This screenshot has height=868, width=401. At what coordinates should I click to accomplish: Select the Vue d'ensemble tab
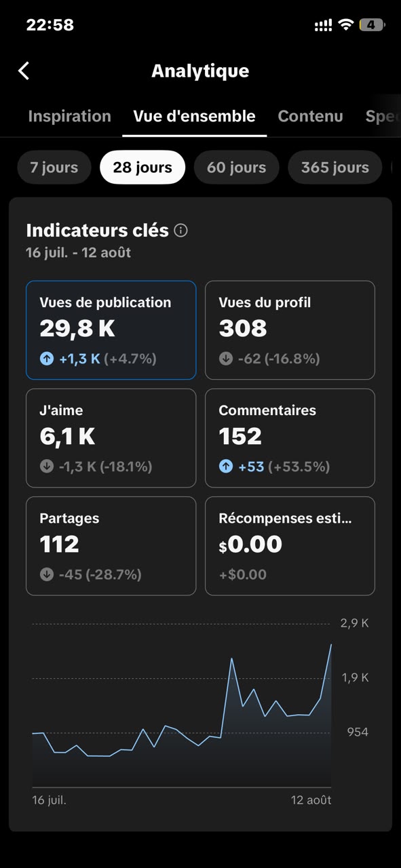tap(194, 116)
